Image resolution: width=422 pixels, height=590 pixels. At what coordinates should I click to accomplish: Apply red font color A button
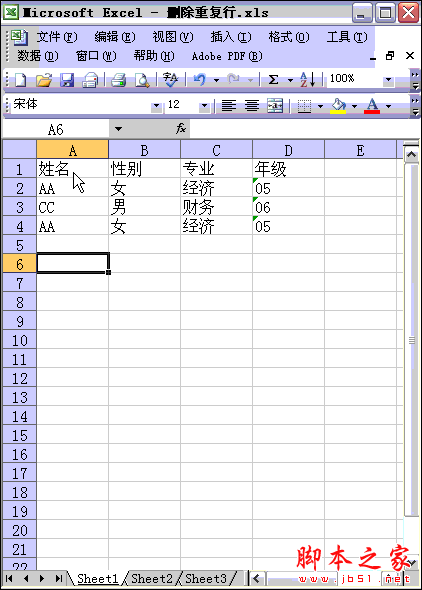pos(372,106)
